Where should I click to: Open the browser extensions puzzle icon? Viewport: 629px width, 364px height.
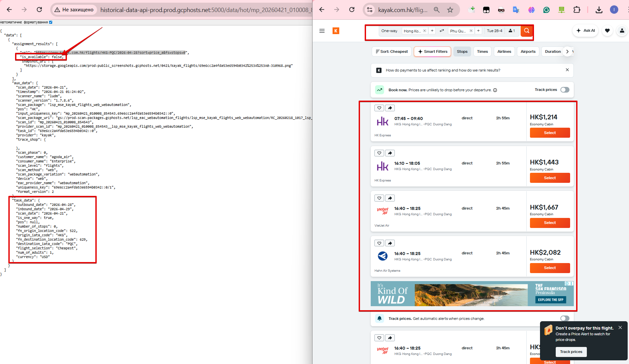pos(577,10)
